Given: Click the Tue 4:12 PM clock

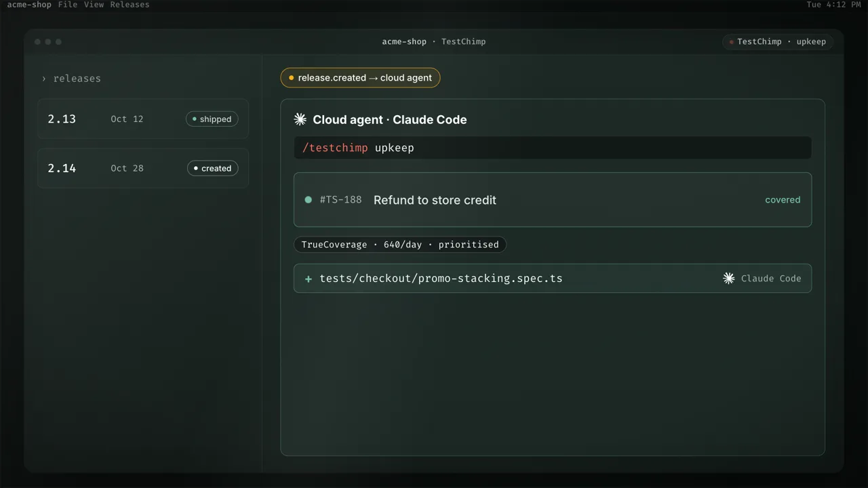Looking at the screenshot, I should tap(833, 5).
